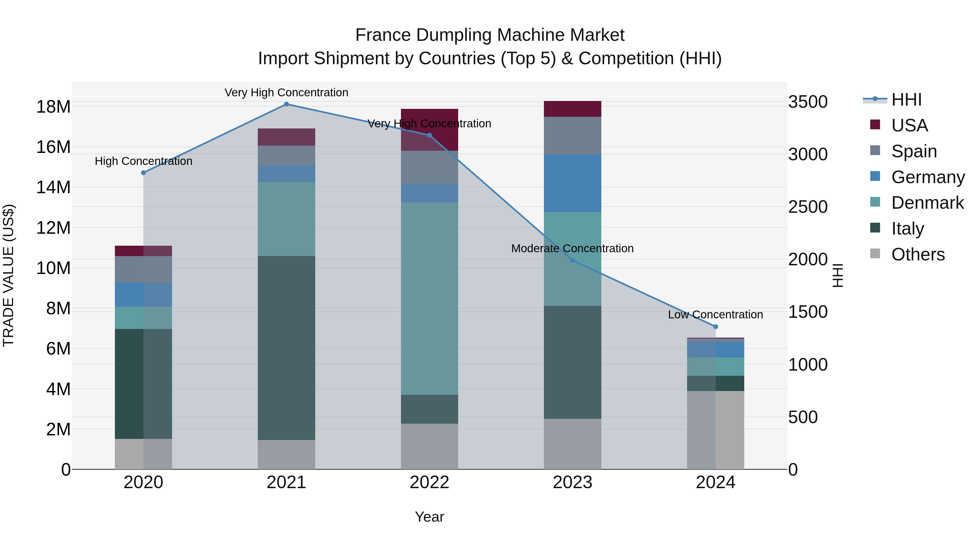980x551 pixels.
Task: Click the '10M' y-axis tick label
Action: 53,269
